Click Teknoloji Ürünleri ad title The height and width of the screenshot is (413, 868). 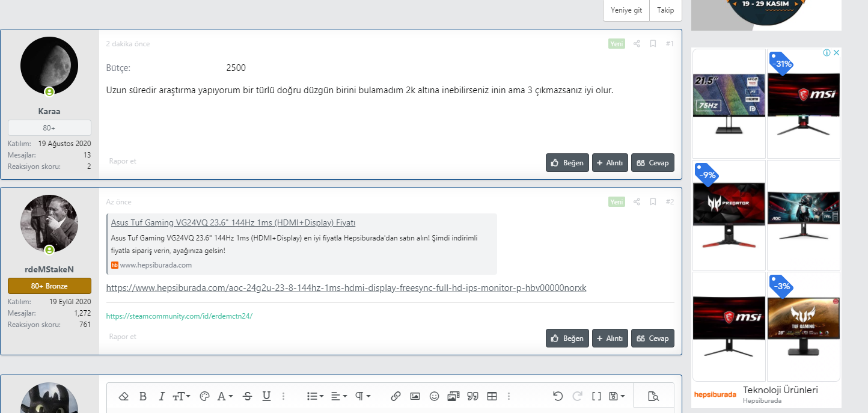[780, 390]
